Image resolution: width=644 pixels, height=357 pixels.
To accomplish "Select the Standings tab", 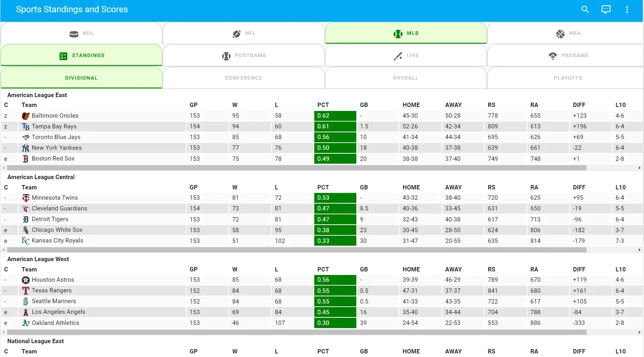I will tap(81, 55).
